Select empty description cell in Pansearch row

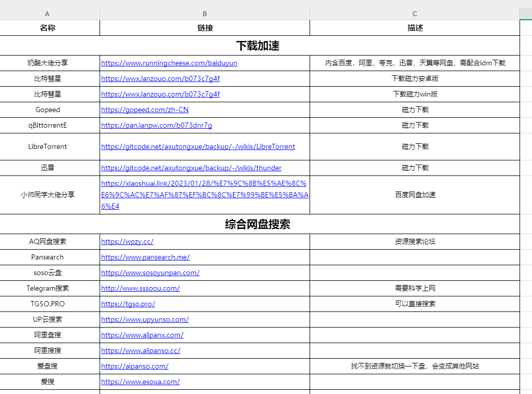point(415,257)
